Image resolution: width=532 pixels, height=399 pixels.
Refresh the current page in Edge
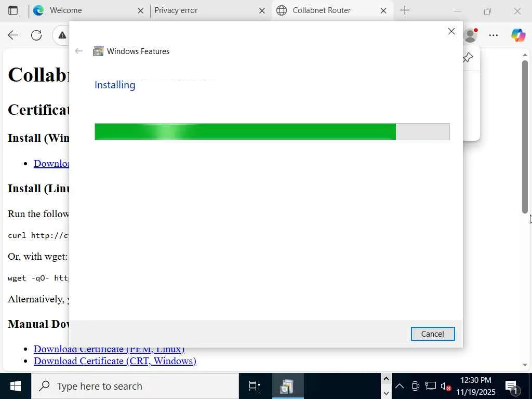tap(36, 35)
